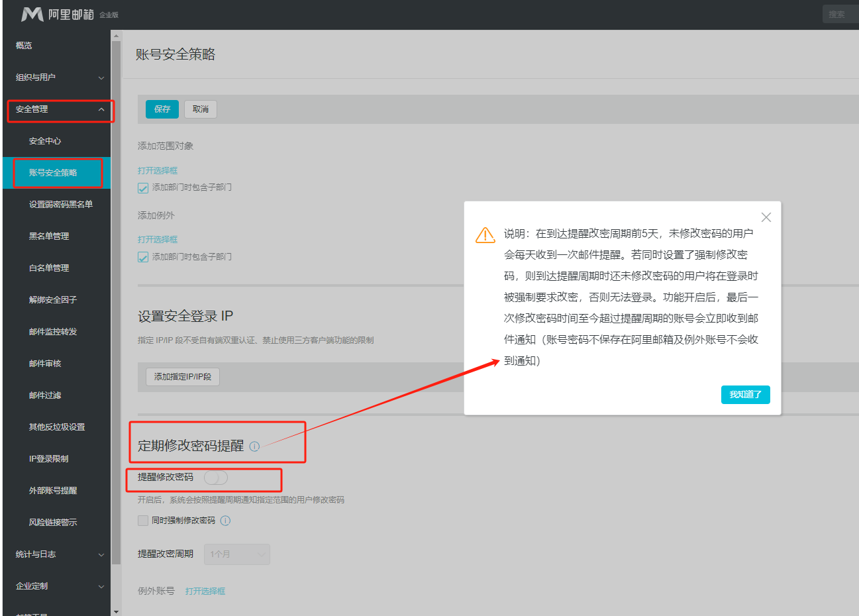Screen dimensions: 859x616
Task: Expand the 组织与用户 menu
Action: coord(60,77)
